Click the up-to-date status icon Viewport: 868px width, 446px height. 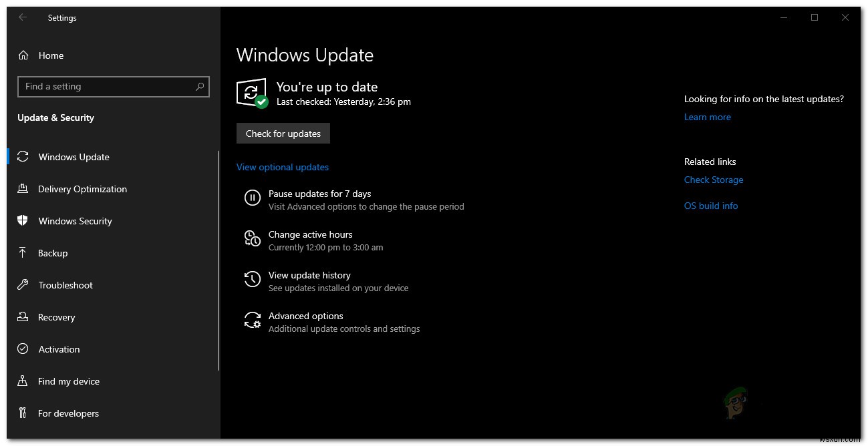(x=252, y=93)
